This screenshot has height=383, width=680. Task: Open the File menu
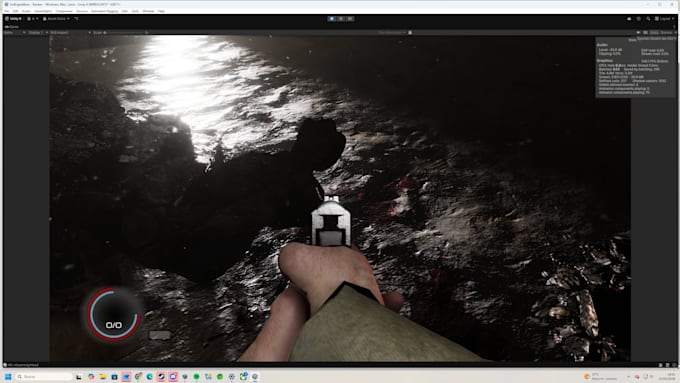click(x=7, y=11)
